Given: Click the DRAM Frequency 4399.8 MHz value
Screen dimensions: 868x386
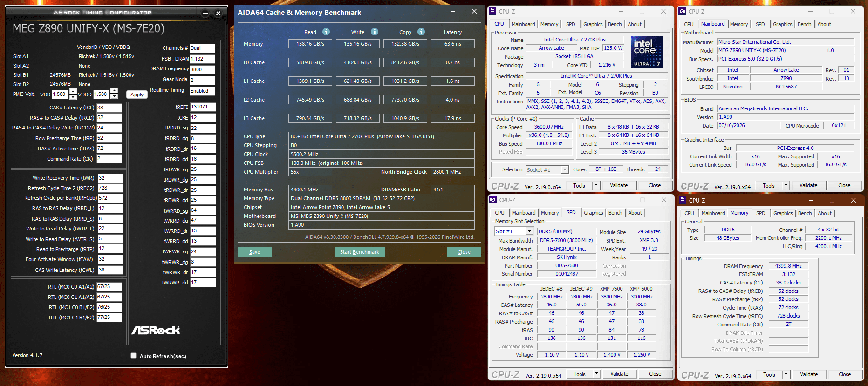Looking at the screenshot, I should pos(788,266).
